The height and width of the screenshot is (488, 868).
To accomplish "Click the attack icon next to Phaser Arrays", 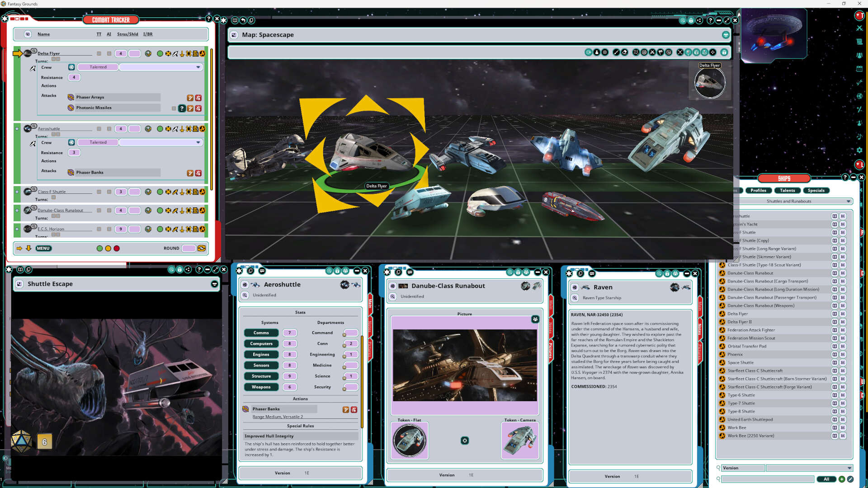I will (190, 97).
